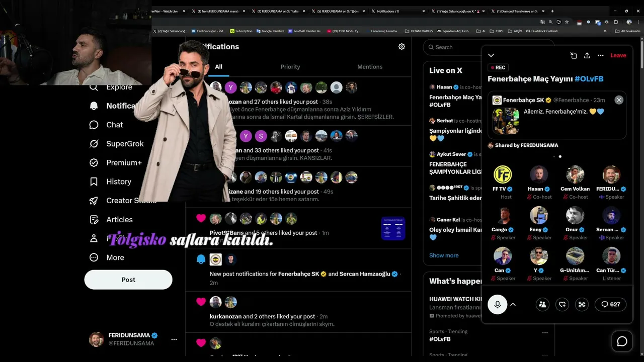Open Fenerbahçe SK name in shared post

(x=524, y=100)
